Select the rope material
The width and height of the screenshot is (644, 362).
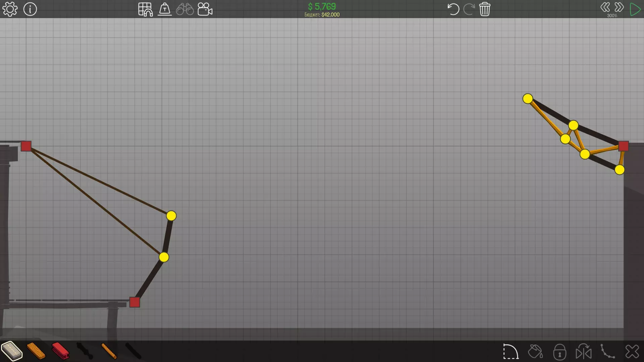[109, 351]
